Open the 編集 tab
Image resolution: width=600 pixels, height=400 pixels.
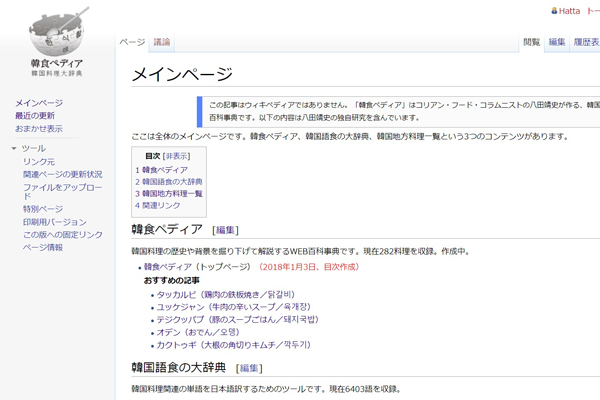click(x=557, y=42)
